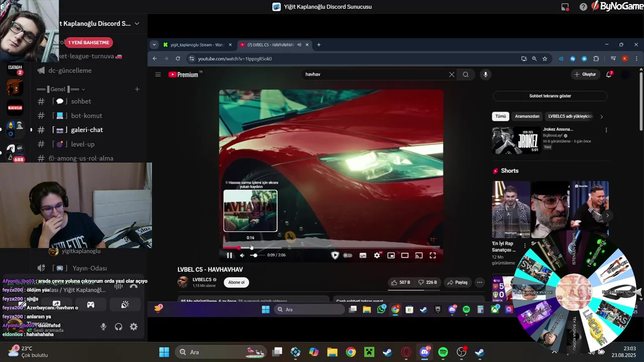Pause the YouTube video playback
This screenshot has height=362, width=644.
click(229, 255)
